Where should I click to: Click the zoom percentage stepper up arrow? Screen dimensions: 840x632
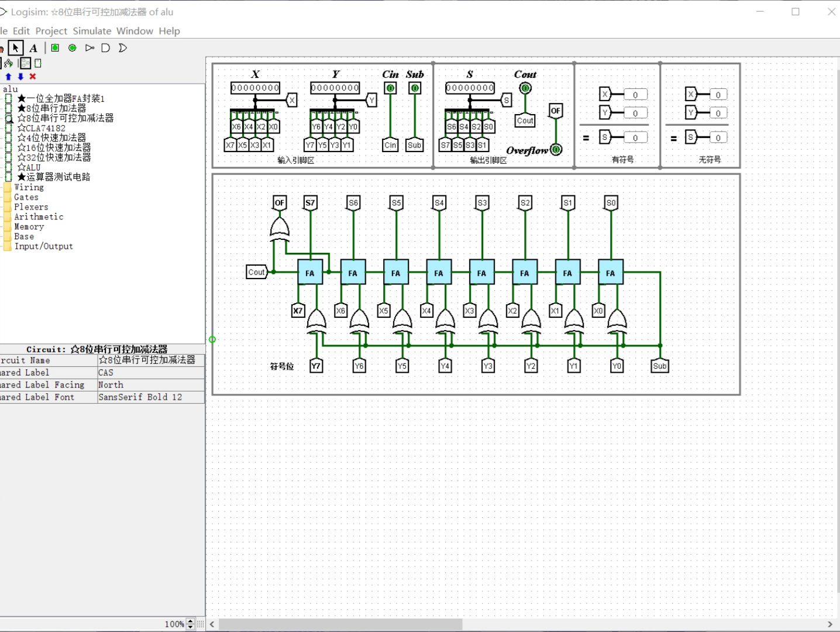pyautogui.click(x=190, y=621)
